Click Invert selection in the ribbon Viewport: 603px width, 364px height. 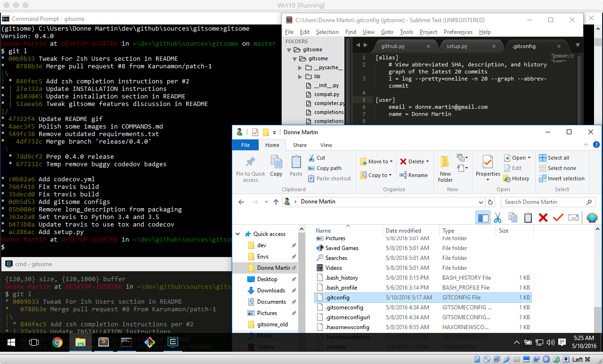562,178
